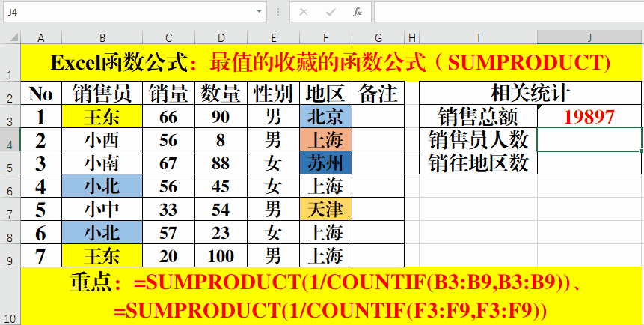The width and height of the screenshot is (644, 325).
Task: Select column A header
Action: click(40, 38)
